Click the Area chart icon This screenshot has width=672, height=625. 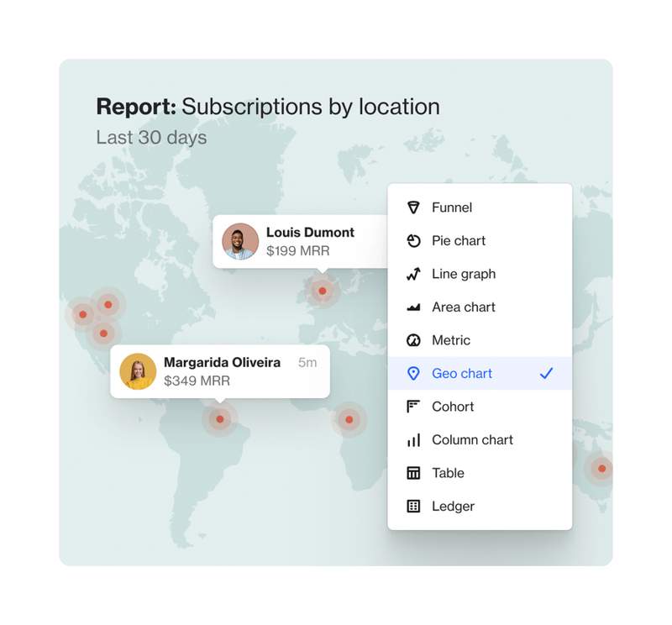coord(414,307)
